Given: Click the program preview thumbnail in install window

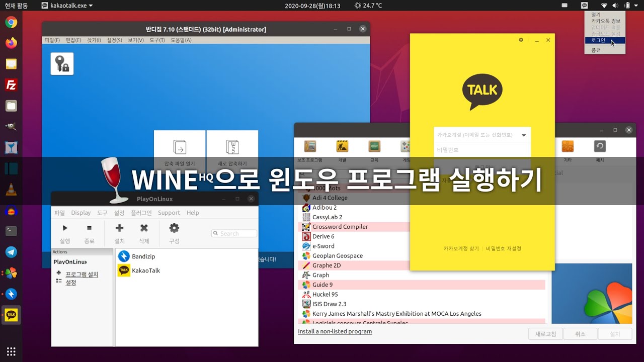Looking at the screenshot, I should click(x=592, y=294).
